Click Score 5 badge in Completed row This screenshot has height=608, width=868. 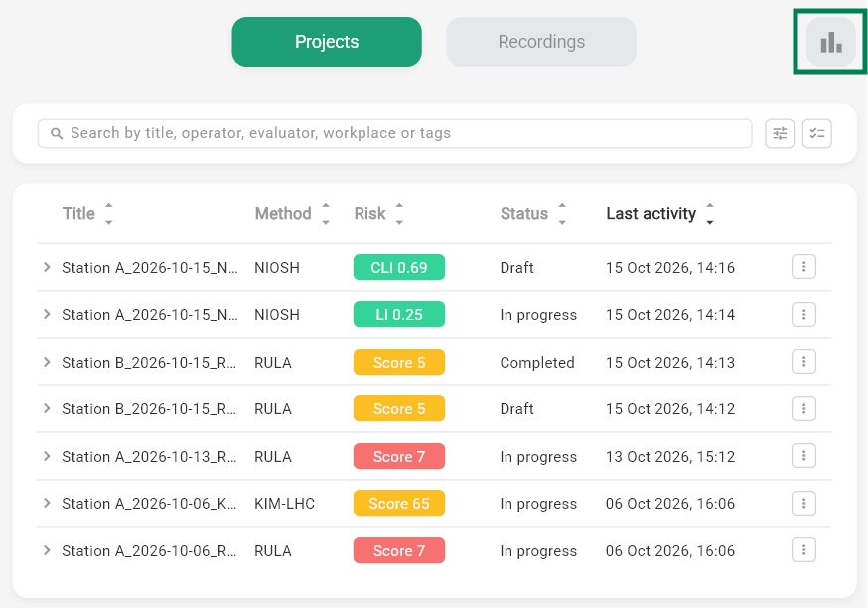tap(399, 362)
